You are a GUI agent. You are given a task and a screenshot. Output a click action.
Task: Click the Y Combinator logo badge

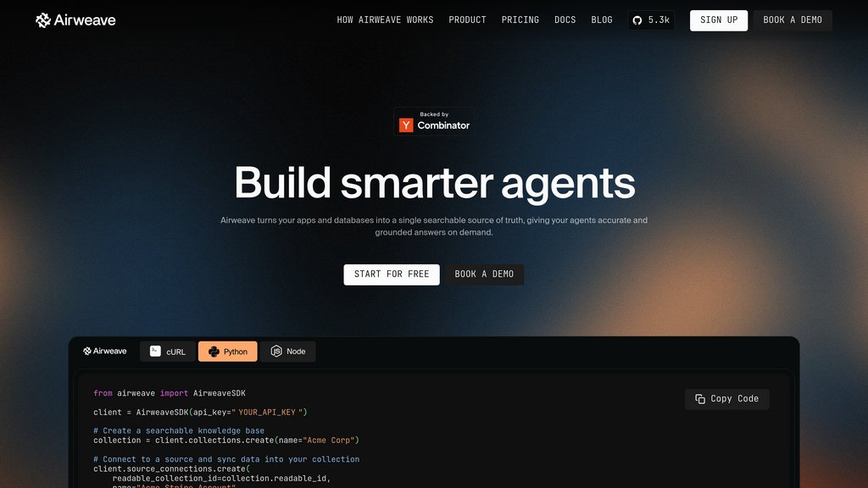[x=433, y=121]
